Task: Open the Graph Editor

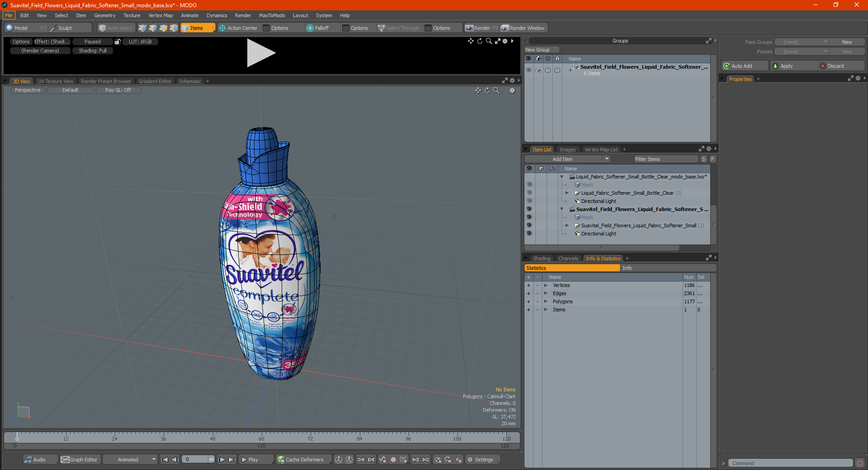Action: [x=80, y=460]
